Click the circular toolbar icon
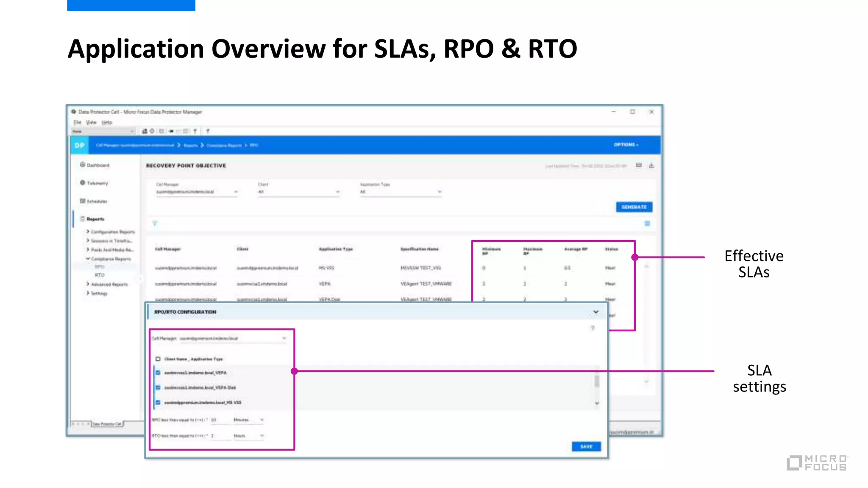 [x=152, y=131]
